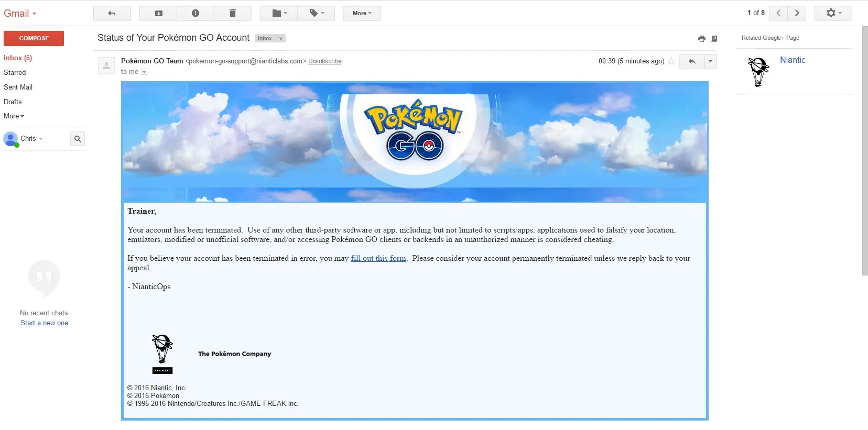This screenshot has width=868, height=430.
Task: Open the Sent Mail folder
Action: [18, 87]
